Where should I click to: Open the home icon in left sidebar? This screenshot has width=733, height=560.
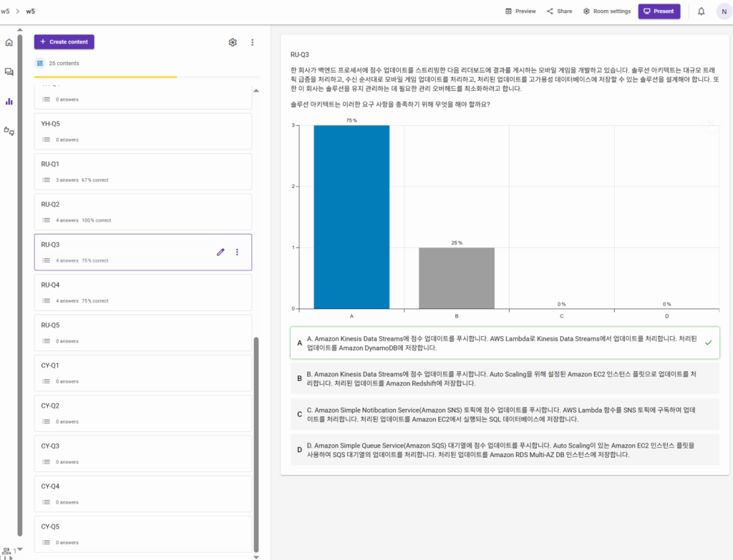point(9,42)
